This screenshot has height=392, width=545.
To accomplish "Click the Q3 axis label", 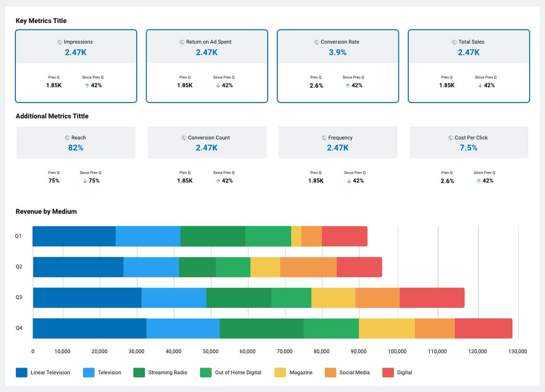I will tap(19, 297).
